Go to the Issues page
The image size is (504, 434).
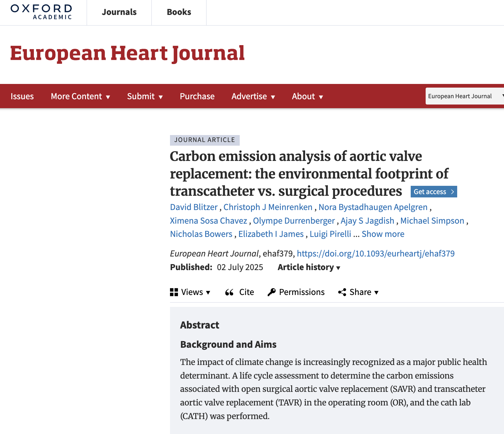point(22,97)
